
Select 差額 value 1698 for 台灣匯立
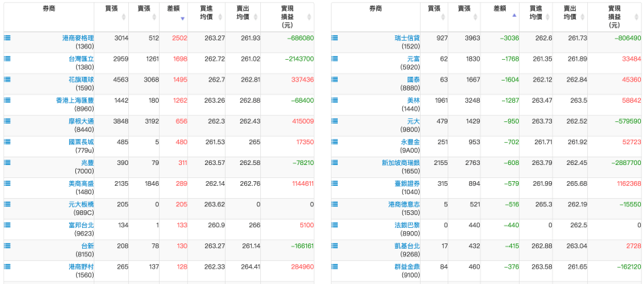(x=180, y=59)
